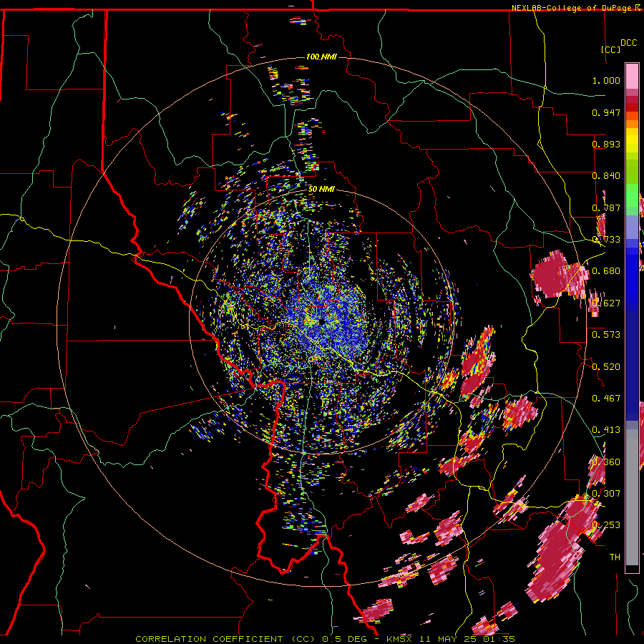The width and height of the screenshot is (644, 644).
Task: Click the [CC] units label
Action: (x=611, y=49)
